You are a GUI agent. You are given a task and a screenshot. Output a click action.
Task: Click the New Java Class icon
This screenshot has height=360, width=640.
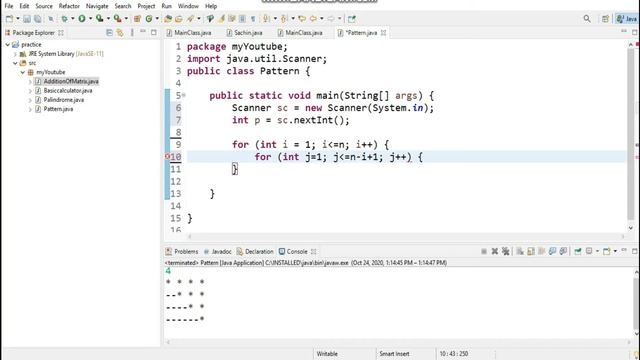[x=149, y=18]
